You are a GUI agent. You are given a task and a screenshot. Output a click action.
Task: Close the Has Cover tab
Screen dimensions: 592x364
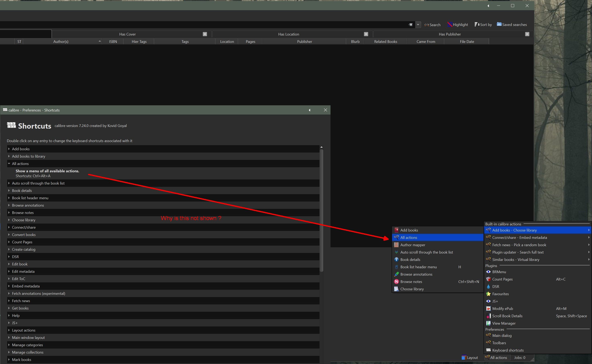pos(205,34)
